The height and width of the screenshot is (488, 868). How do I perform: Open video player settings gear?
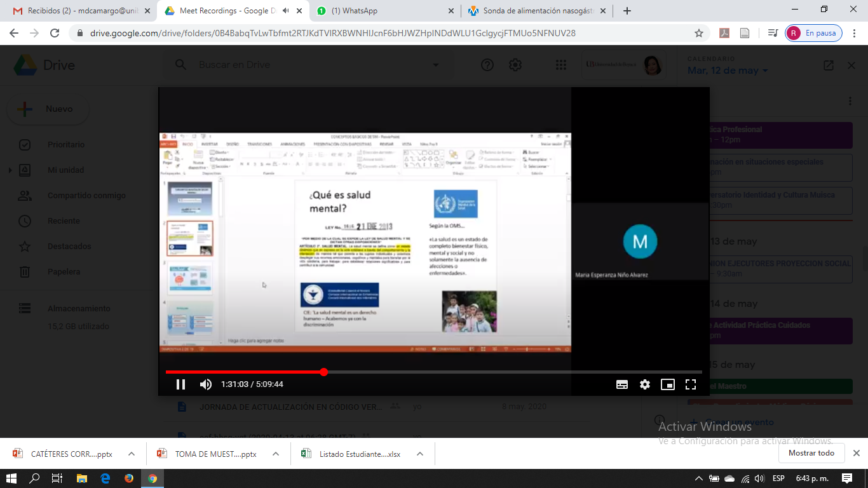click(x=645, y=384)
